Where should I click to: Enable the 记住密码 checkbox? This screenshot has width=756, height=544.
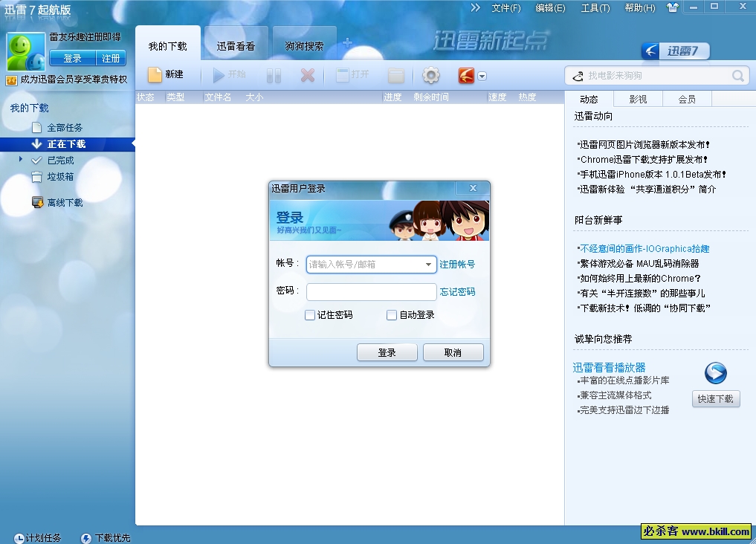310,315
